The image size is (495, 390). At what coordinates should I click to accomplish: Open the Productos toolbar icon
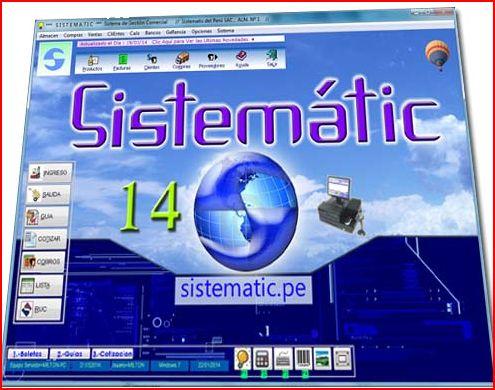coord(92,63)
